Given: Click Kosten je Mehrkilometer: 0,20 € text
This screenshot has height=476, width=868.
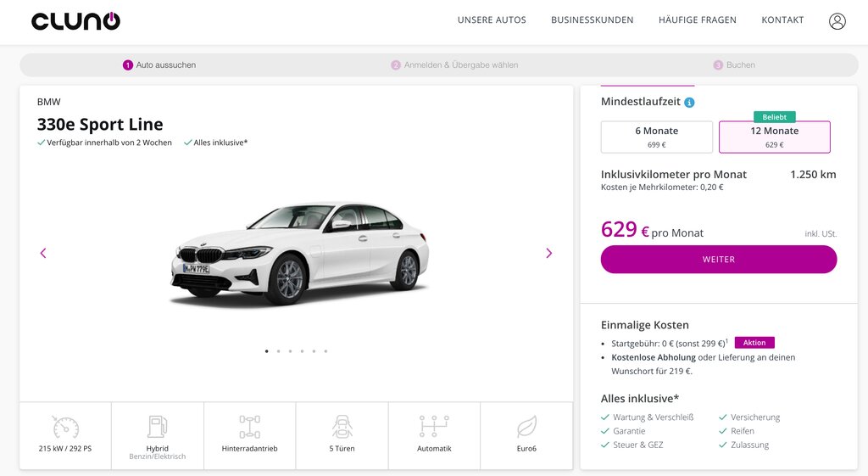Looking at the screenshot, I should point(662,188).
